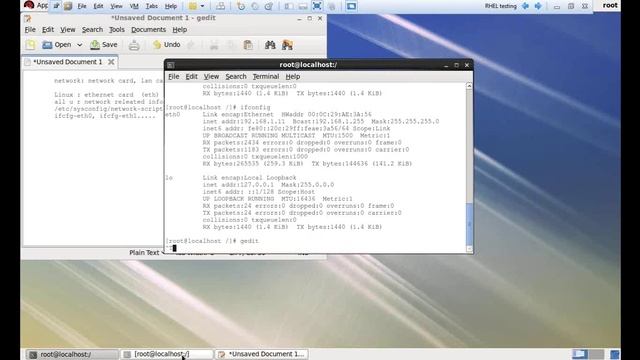Screen dimensions: 640x360
Task: Click the terminal scrollbar down arrow
Action: coord(469,248)
